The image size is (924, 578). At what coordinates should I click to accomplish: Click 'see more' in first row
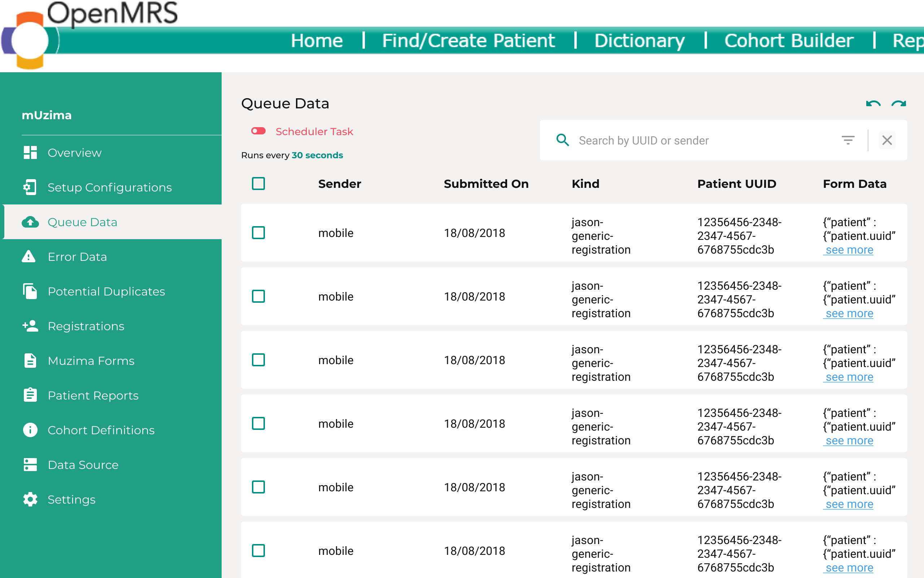coord(849,250)
